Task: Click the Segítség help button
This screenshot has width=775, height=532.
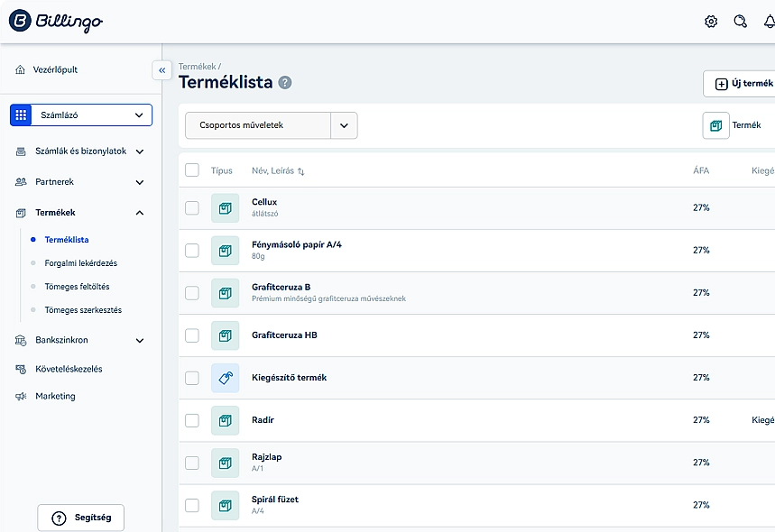Action: point(80,518)
